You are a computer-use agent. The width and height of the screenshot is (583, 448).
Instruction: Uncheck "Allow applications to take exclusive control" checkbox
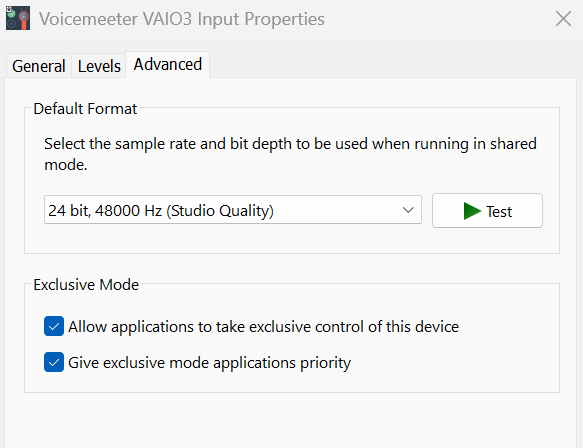coord(54,326)
